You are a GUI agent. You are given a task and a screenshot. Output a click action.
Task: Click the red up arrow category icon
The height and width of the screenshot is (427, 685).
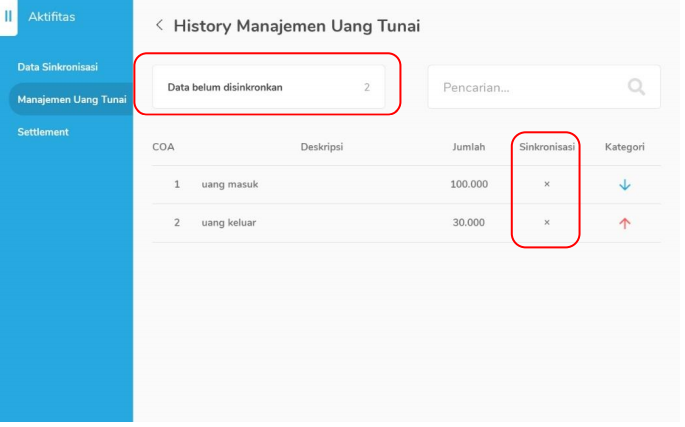pyautogui.click(x=624, y=223)
